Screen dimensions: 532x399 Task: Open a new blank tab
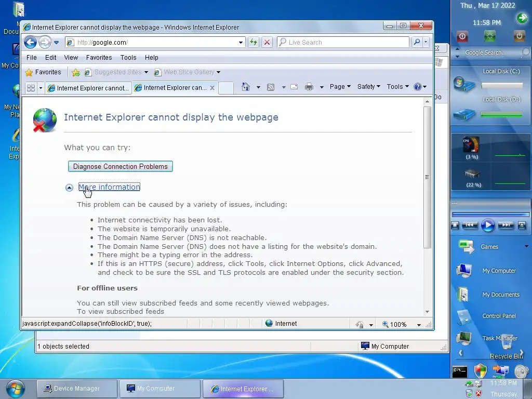225,88
